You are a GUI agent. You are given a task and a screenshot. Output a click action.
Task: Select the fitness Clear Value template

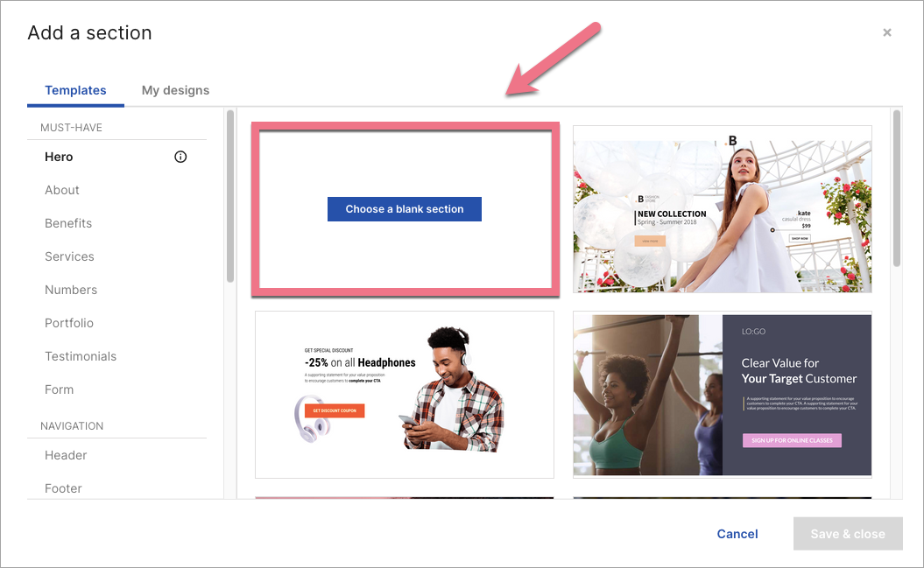[722, 394]
